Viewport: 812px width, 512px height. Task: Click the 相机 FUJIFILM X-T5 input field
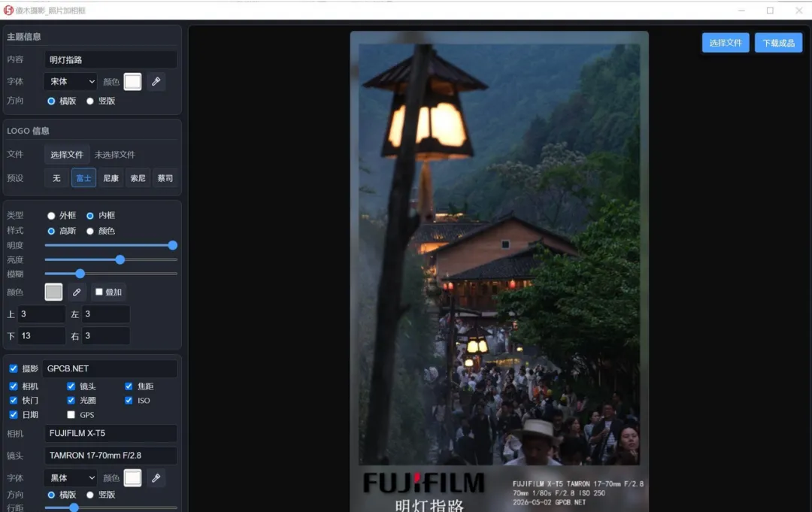(x=111, y=433)
